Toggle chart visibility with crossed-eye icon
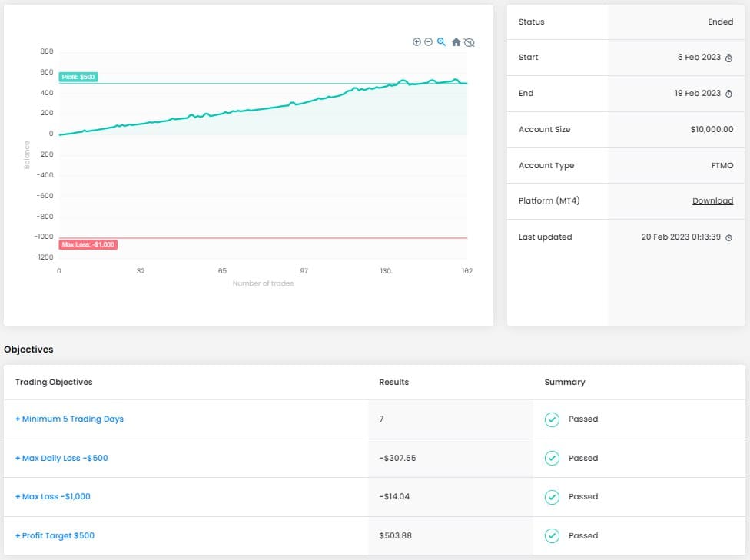Image resolution: width=750 pixels, height=560 pixels. 470,42
